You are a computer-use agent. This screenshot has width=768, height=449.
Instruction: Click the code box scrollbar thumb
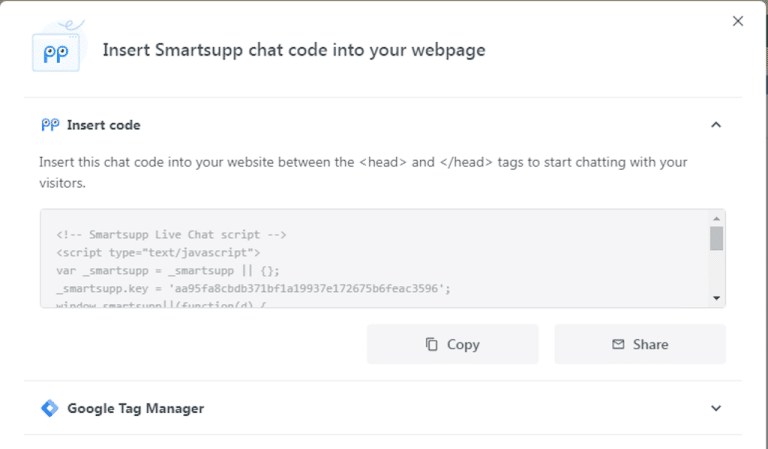tap(716, 238)
